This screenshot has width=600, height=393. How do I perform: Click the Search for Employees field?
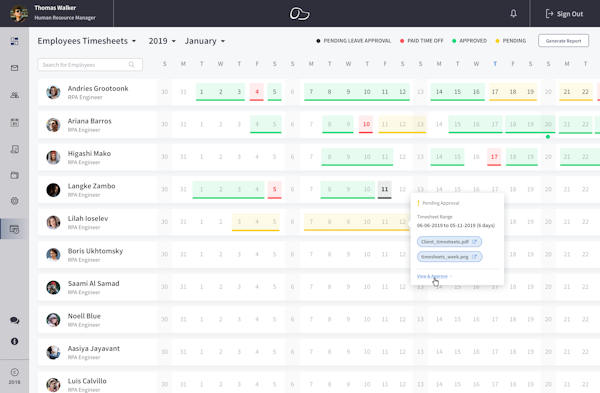click(90, 65)
